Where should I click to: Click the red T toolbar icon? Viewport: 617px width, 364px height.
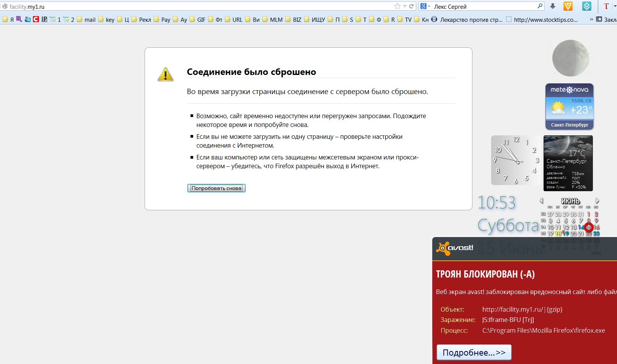(x=606, y=6)
